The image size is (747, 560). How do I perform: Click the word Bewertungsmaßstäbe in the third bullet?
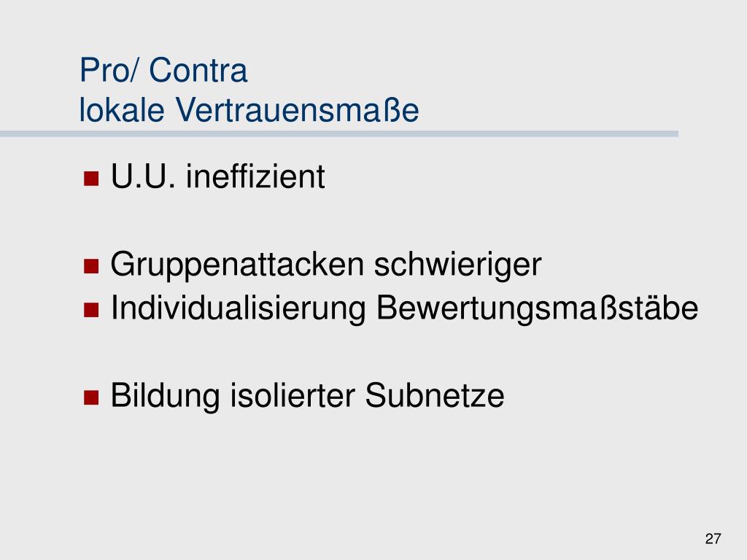tap(538, 308)
